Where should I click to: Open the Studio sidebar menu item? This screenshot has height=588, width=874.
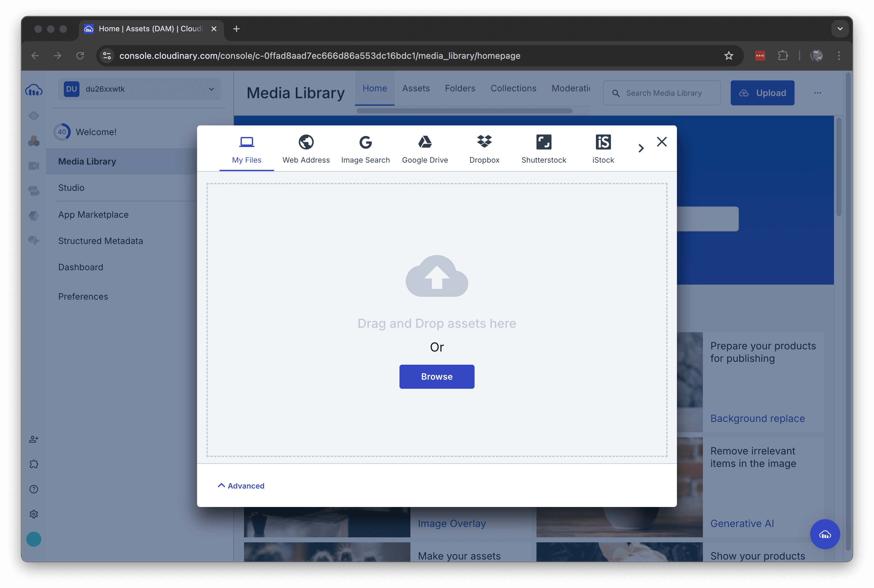coord(71,187)
